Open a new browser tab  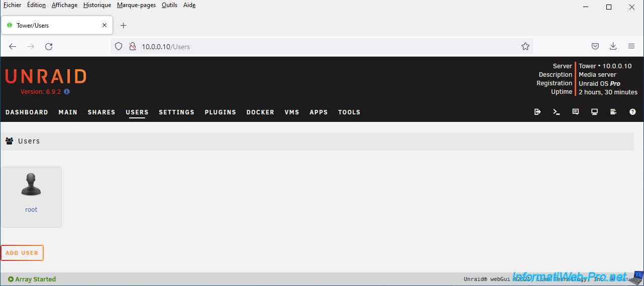click(124, 25)
